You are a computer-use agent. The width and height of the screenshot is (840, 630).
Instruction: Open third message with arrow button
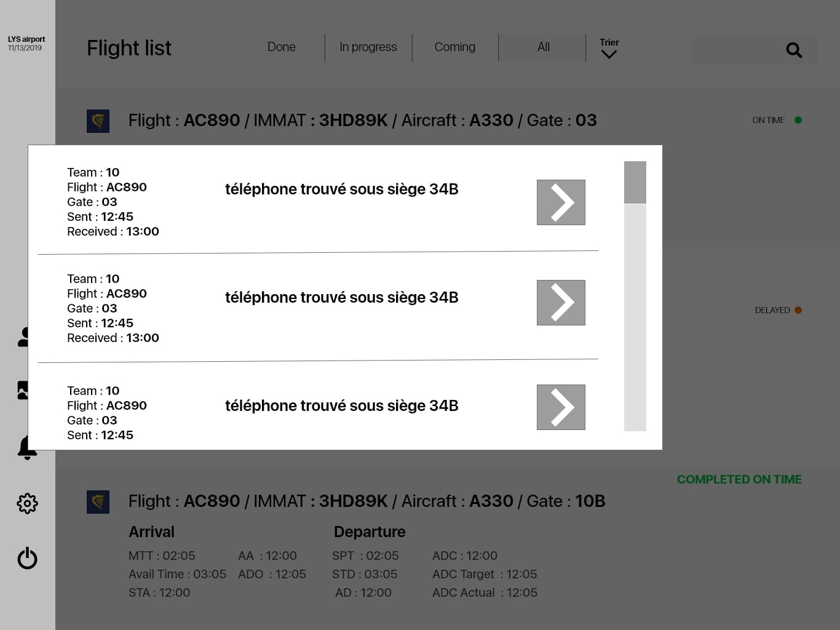[x=561, y=407]
